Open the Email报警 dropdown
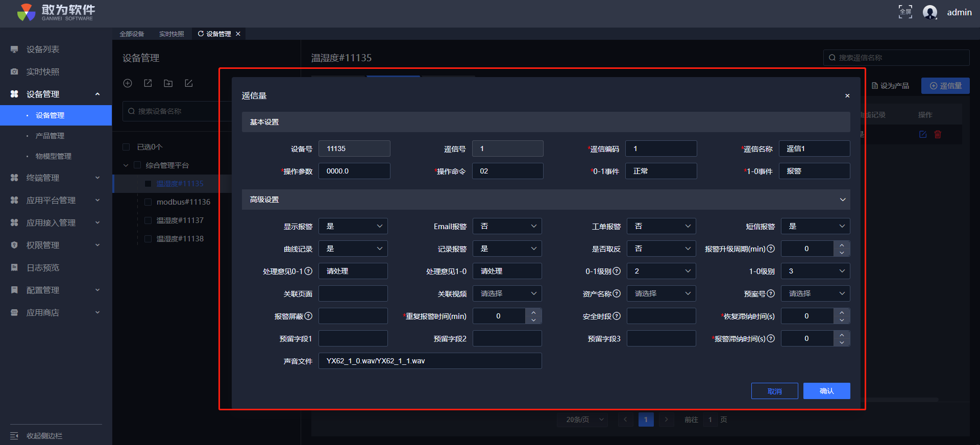Screen dimensions: 980x445 [507, 226]
